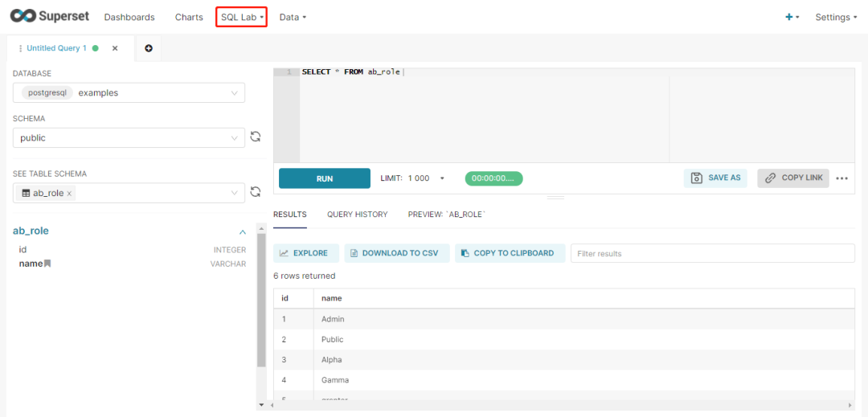Viewport: 868px width, 417px height.
Task: Open the SQL Lab dropdown menu
Action: pyautogui.click(x=242, y=17)
